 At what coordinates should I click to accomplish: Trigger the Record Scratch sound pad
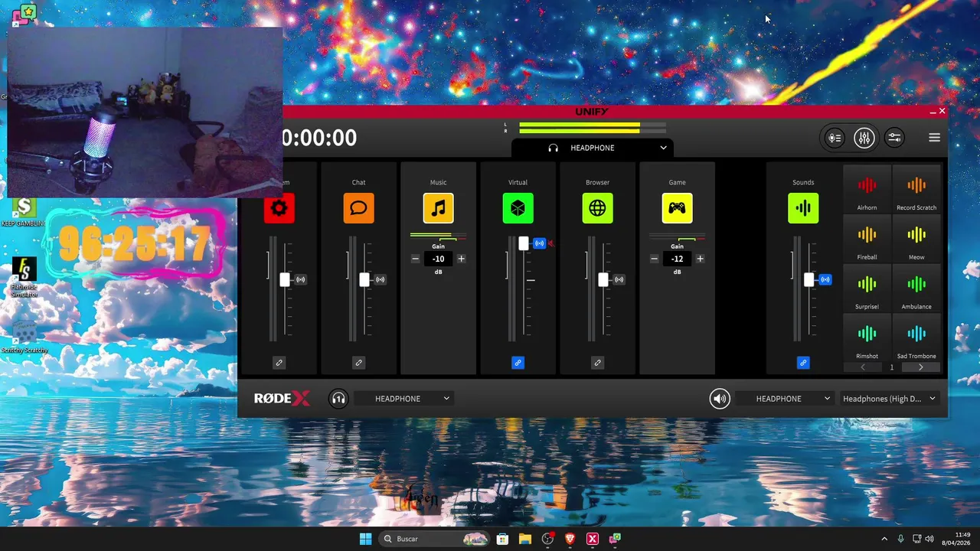coord(916,190)
